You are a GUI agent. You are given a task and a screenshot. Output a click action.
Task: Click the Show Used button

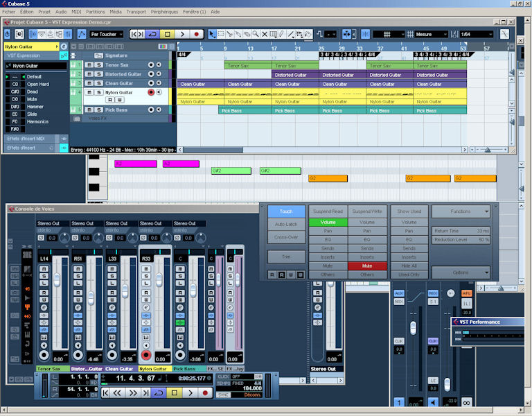(409, 211)
